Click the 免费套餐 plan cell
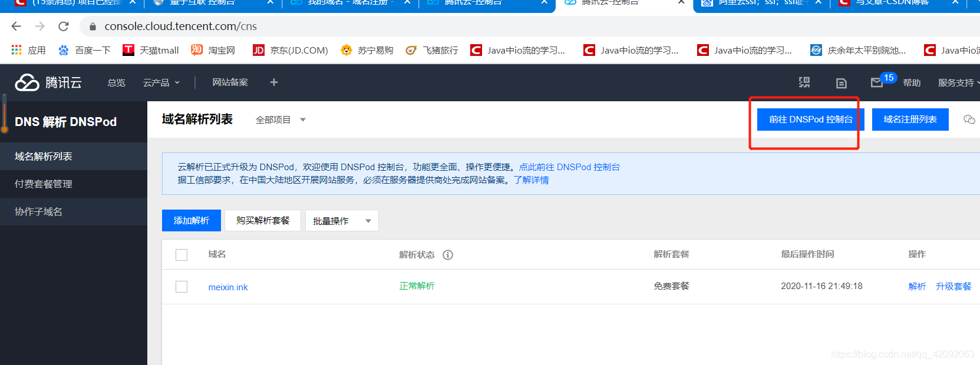Screen dimensions: 980x365 click(671, 286)
